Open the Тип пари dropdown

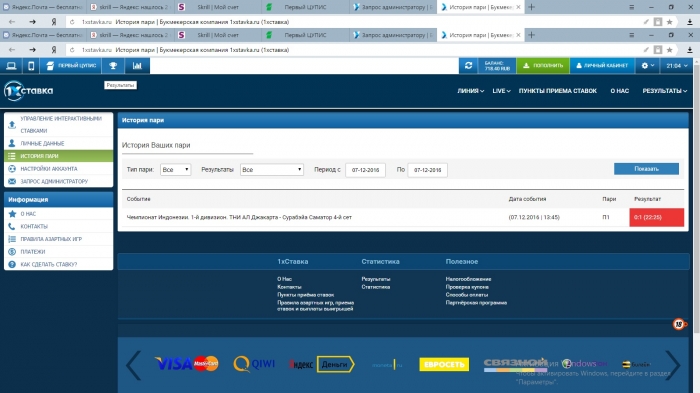coord(175,170)
